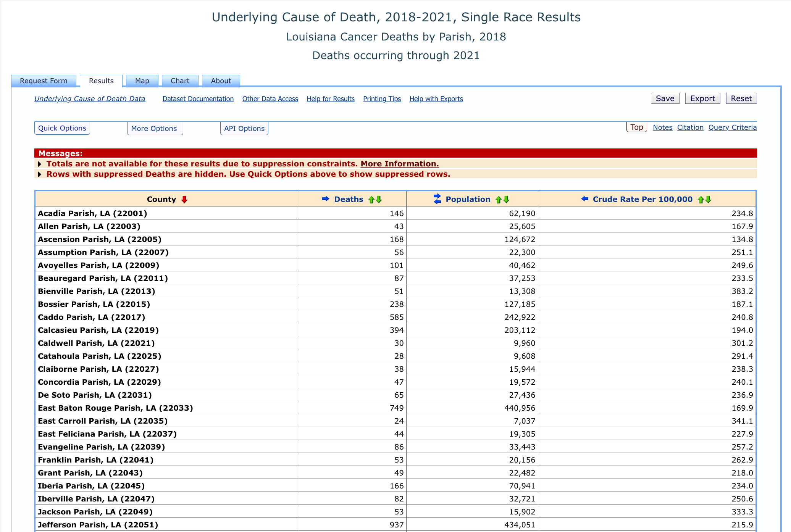Click the 383.2 crude rate for Bienville Parish

(x=742, y=291)
